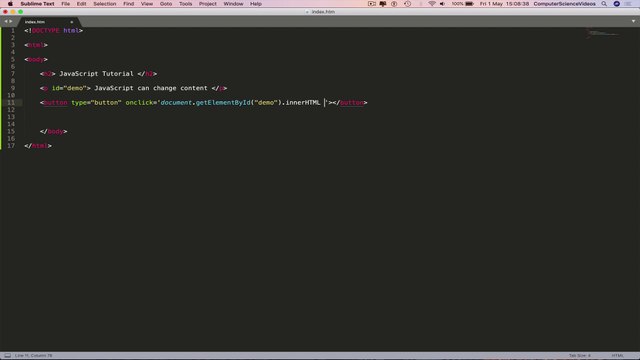This screenshot has width=640, height=360.
Task: Click line number 7 in the gutter
Action: [x=13, y=74]
